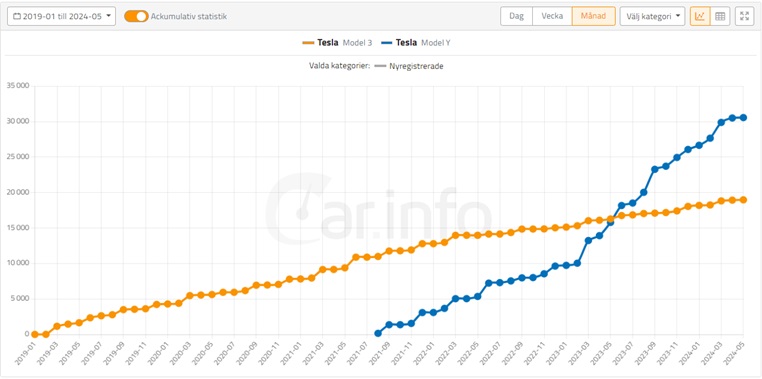Select the Vecka interval tab

(552, 16)
